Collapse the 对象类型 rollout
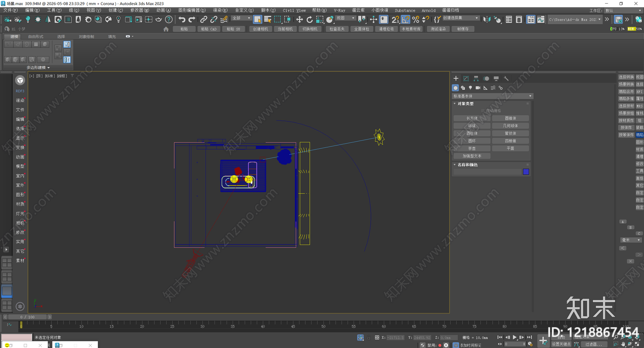The width and height of the screenshot is (644, 348). [x=466, y=103]
